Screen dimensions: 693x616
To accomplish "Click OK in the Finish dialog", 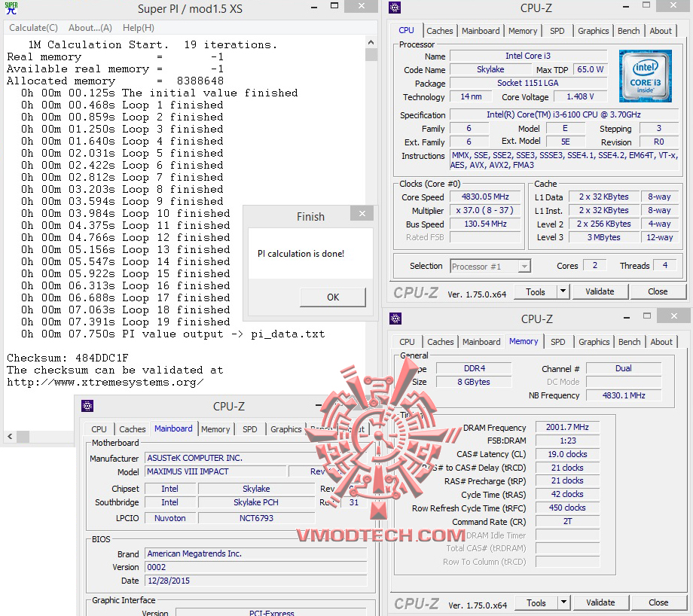I will click(333, 297).
